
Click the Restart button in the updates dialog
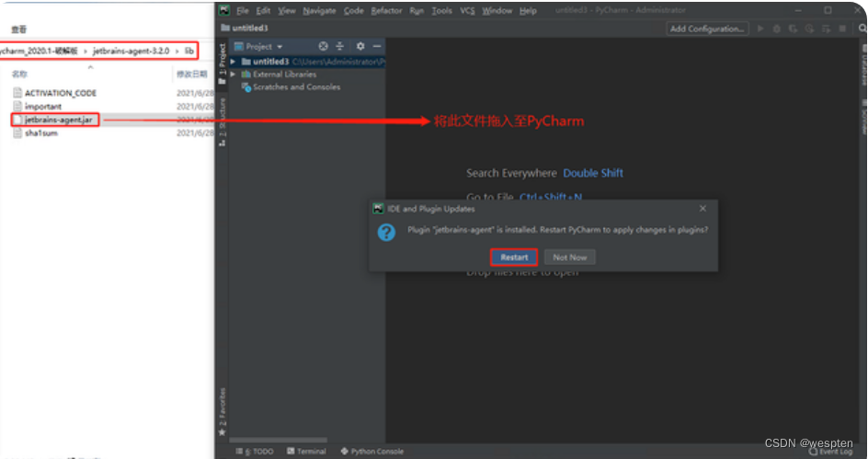514,258
